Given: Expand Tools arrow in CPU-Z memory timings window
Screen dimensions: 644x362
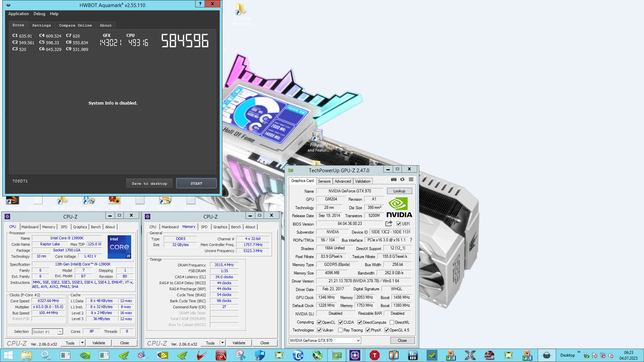Looking at the screenshot, I should pyautogui.click(x=222, y=343).
